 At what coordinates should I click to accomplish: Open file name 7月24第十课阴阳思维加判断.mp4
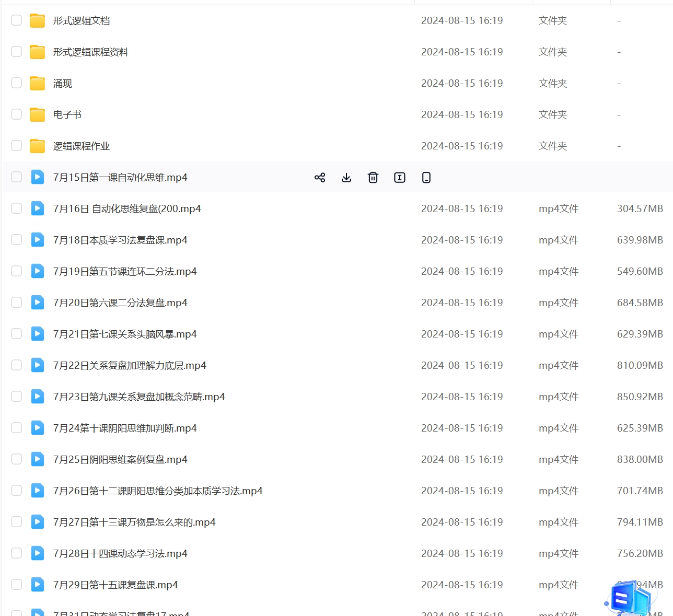125,428
